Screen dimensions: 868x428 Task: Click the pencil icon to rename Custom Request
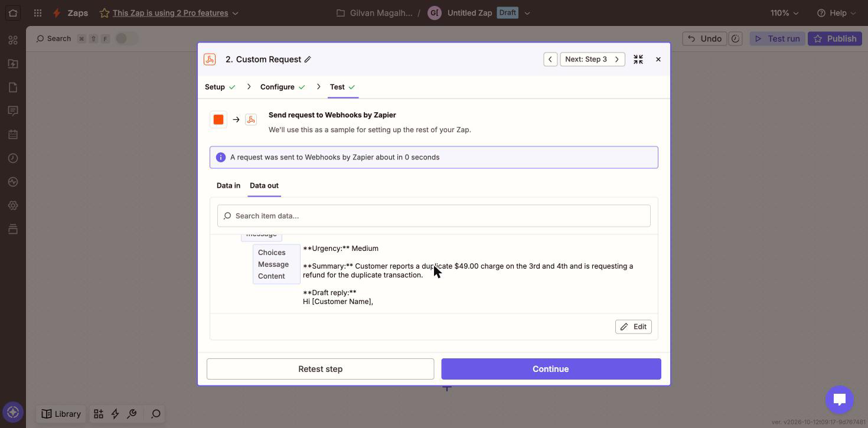click(x=308, y=59)
